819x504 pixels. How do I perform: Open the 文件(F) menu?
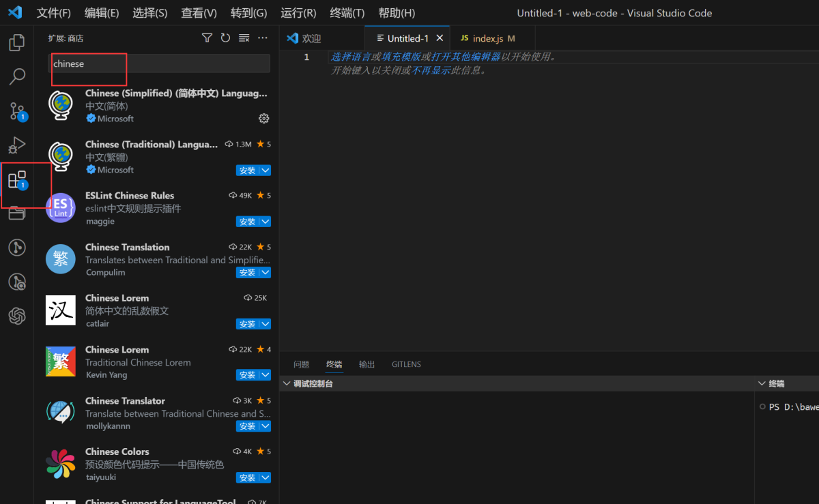pos(53,13)
